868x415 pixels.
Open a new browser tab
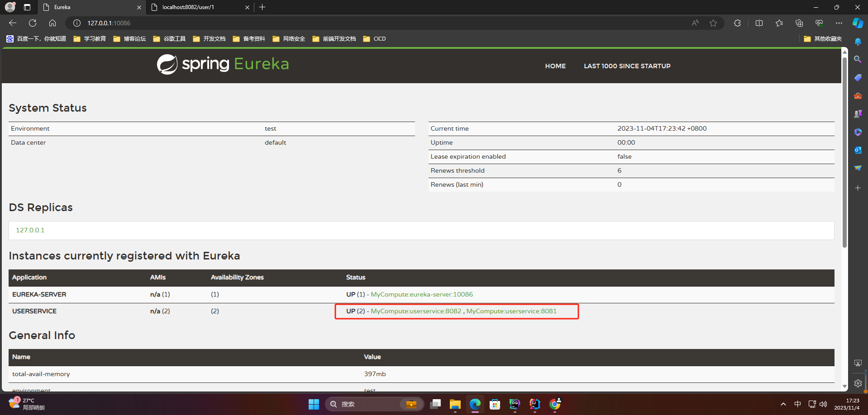coord(262,7)
